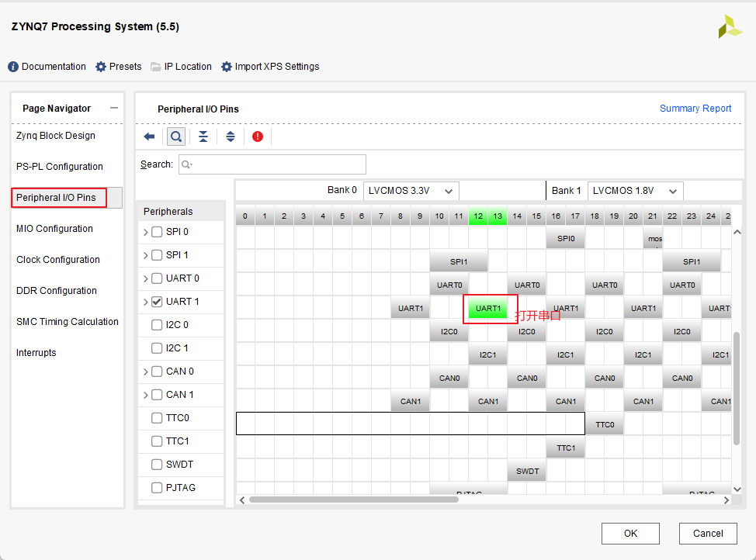
Task: Go to Interrupts page
Action: click(x=36, y=352)
